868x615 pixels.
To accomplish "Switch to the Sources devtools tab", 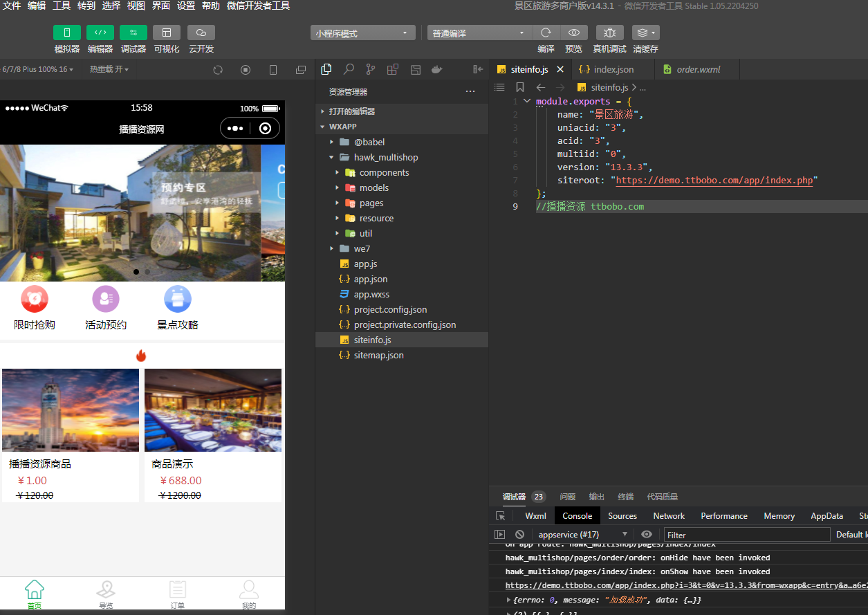I will [622, 515].
